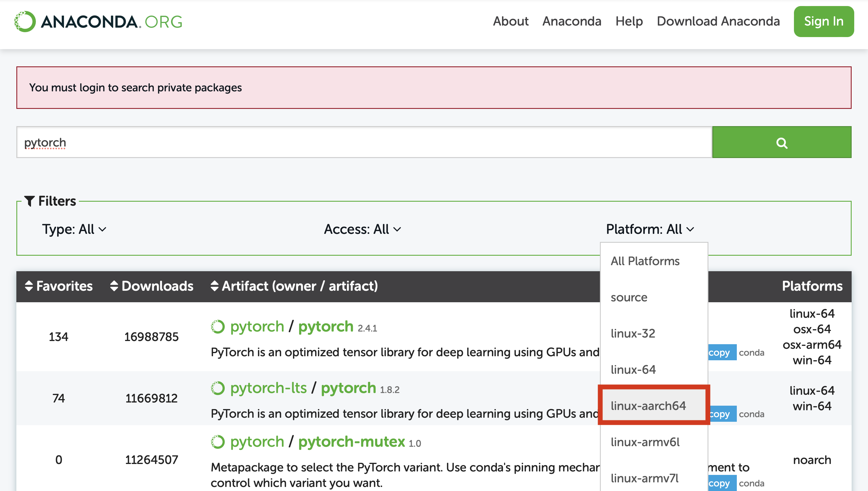Open pytorch owner link in pytorch-mutex row
The image size is (868, 491).
coord(257,441)
